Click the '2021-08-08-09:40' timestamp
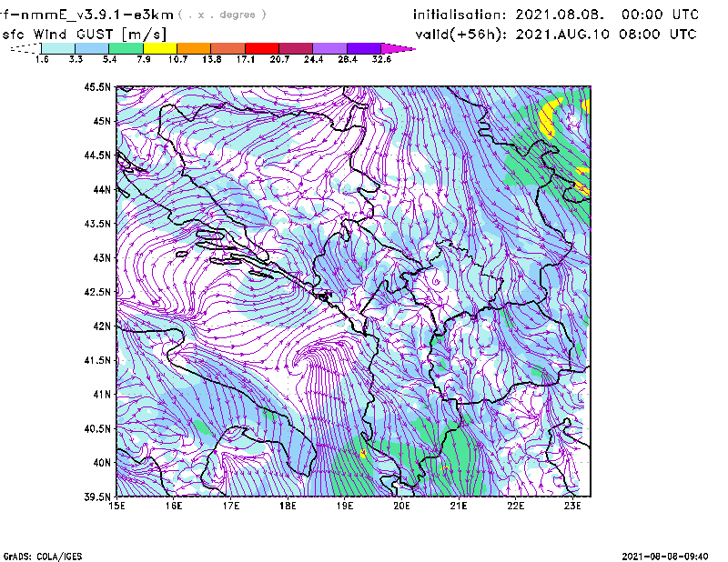The height and width of the screenshot is (562, 728). point(665,557)
